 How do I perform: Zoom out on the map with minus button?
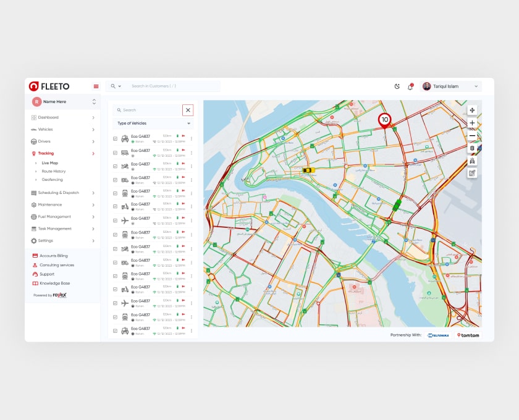pyautogui.click(x=472, y=135)
